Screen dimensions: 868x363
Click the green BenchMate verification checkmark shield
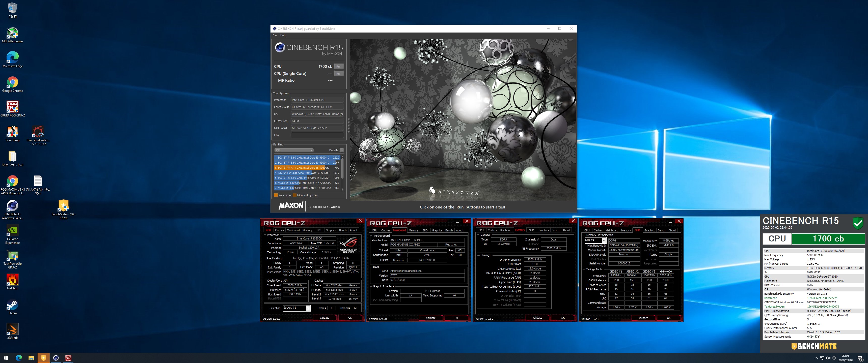[858, 223]
